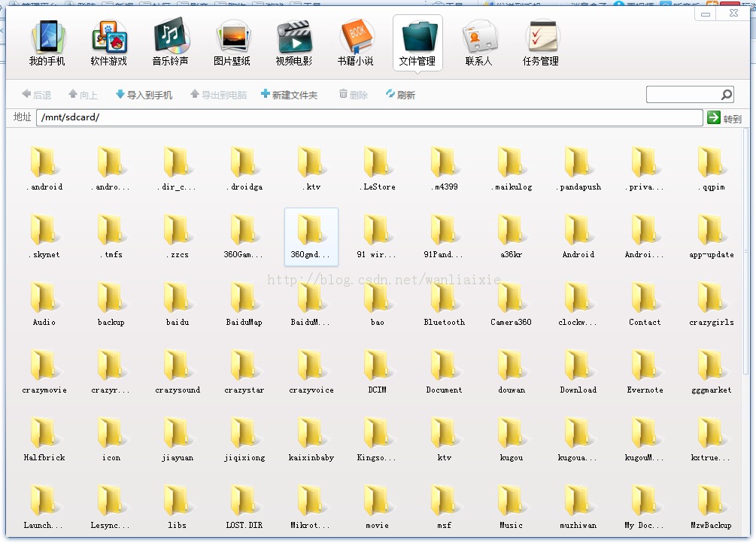Select the LOST.DIR folder
The image size is (756, 543).
point(244,507)
